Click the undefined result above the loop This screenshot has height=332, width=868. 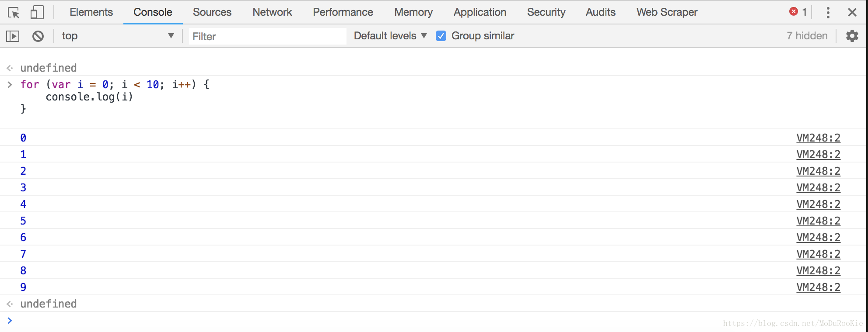49,68
